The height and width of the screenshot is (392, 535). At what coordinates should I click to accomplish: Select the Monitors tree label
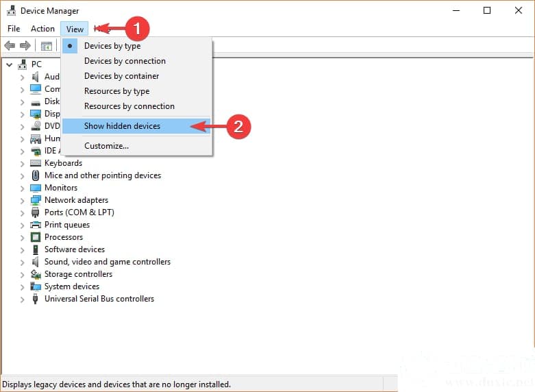click(61, 188)
